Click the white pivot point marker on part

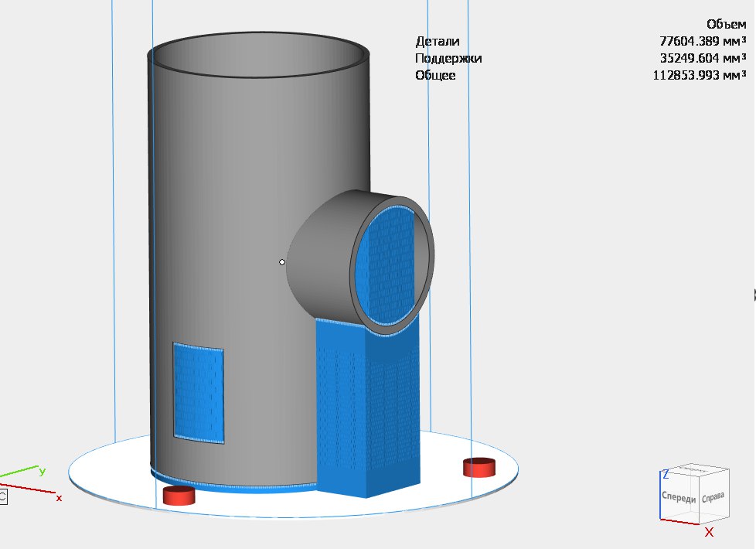pos(282,262)
